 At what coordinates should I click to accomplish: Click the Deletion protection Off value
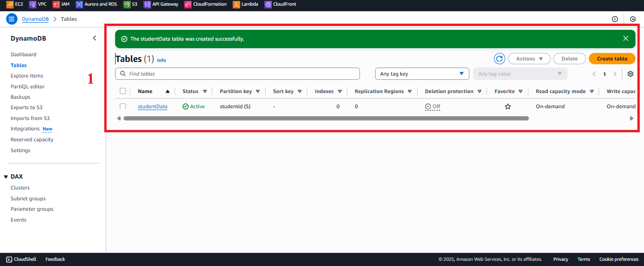coord(433,107)
